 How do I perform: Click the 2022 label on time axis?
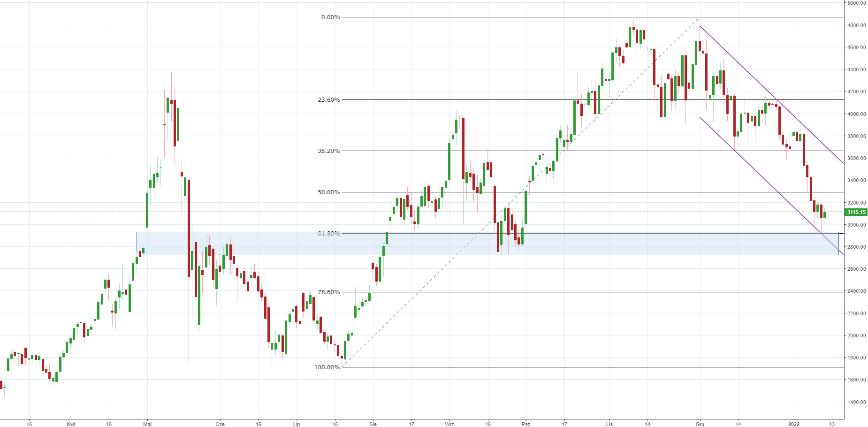coord(794,424)
